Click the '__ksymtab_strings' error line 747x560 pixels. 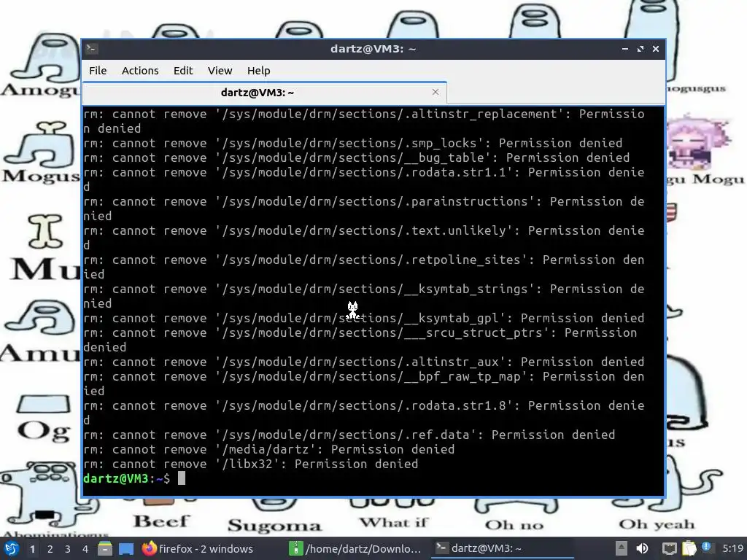pyautogui.click(x=364, y=296)
